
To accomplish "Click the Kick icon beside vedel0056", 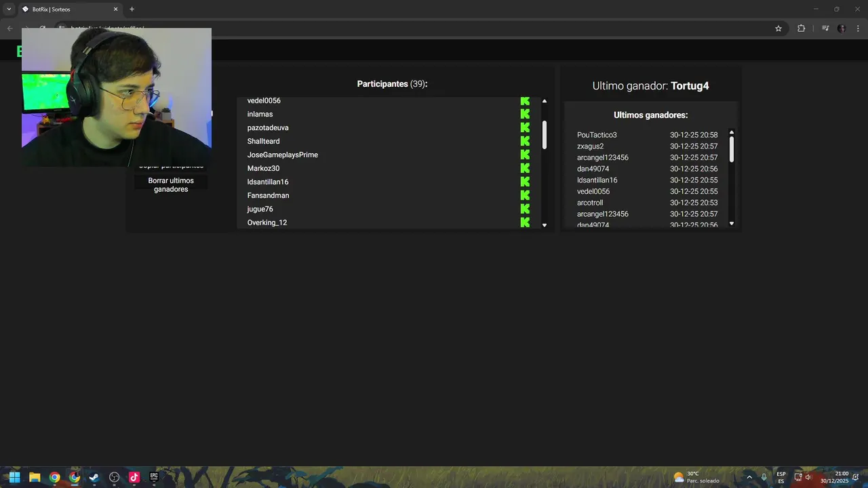I will (525, 101).
